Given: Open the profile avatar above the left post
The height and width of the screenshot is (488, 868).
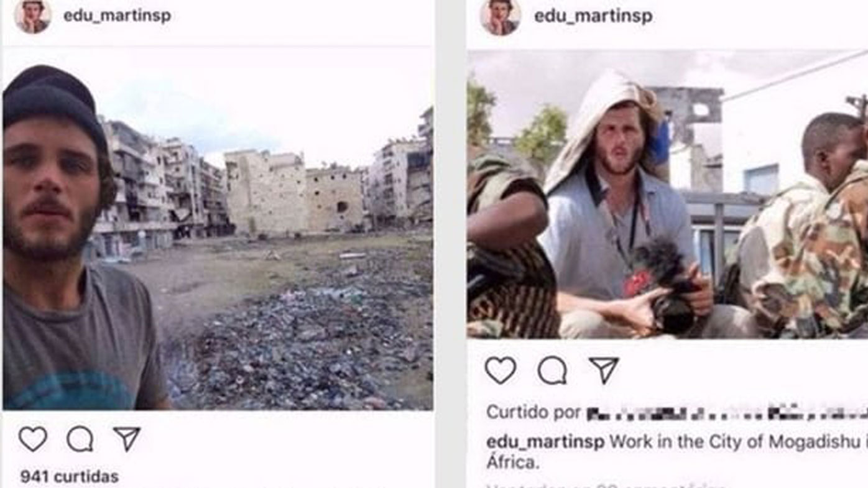Looking at the screenshot, I should pyautogui.click(x=32, y=16).
